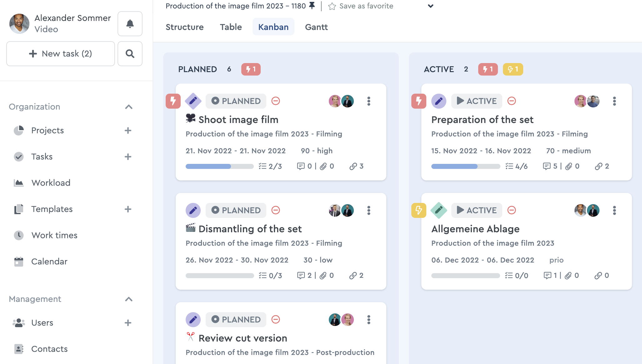Switch to the Structure tab
The height and width of the screenshot is (364, 642).
pos(185,27)
